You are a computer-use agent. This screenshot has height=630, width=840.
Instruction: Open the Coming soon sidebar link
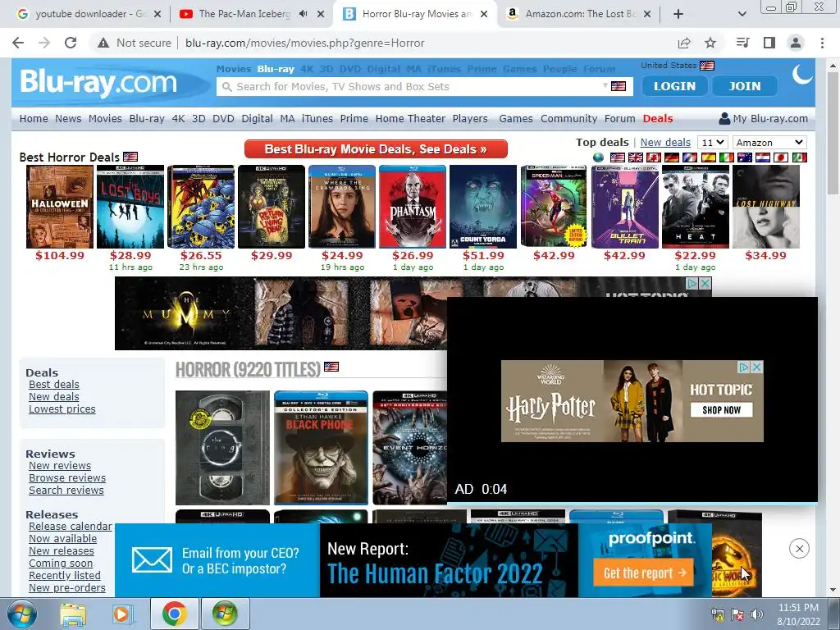point(61,564)
